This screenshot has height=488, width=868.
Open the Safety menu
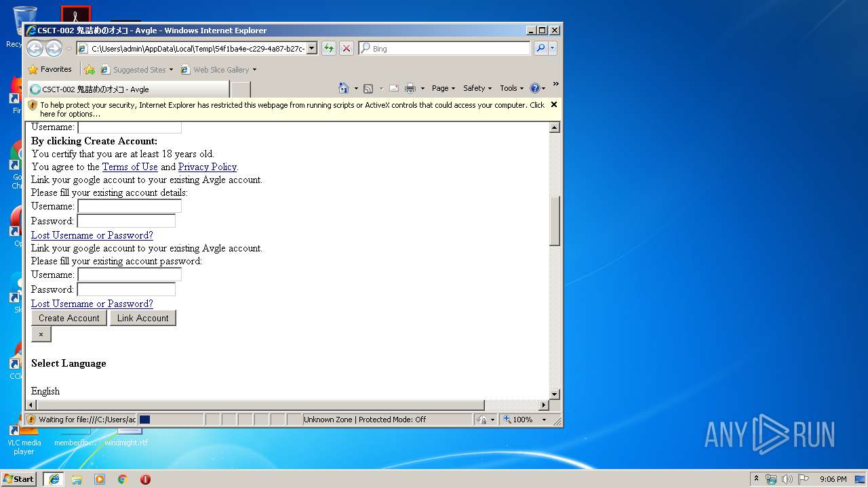click(477, 88)
